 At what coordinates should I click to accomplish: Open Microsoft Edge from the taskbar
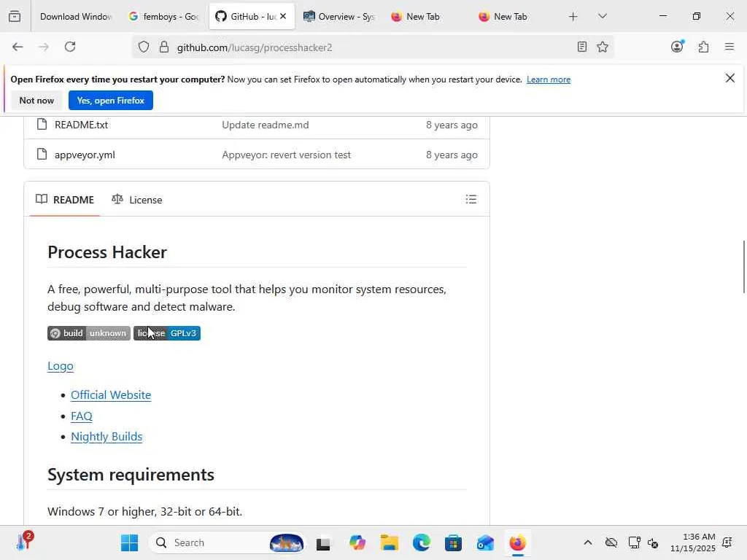tap(421, 542)
